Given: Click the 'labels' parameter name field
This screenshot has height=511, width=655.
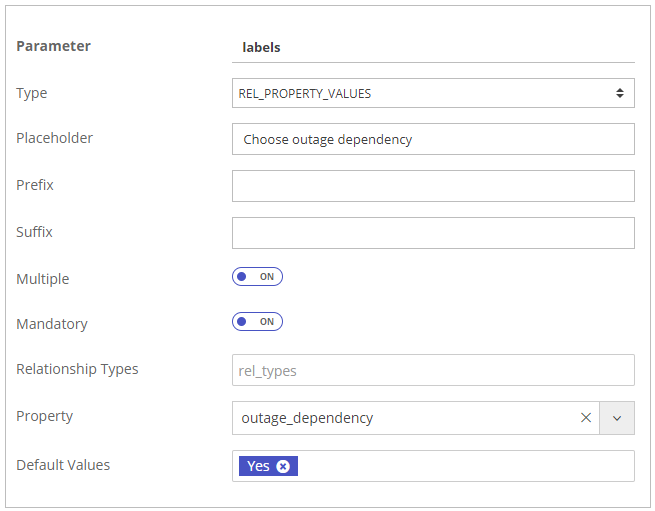Looking at the screenshot, I should [x=433, y=47].
